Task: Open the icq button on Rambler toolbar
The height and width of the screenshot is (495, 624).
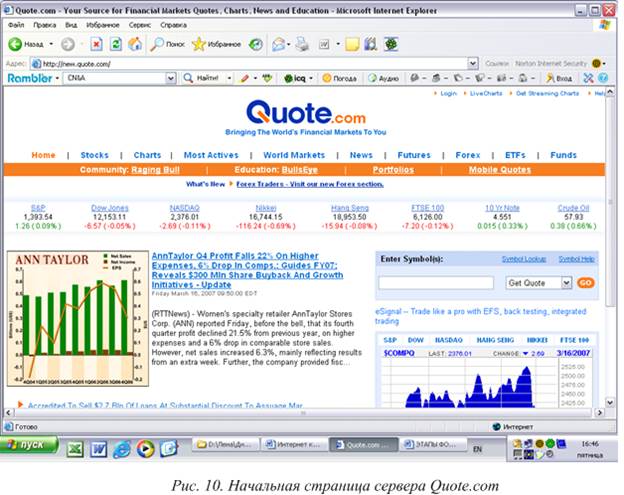Action: point(295,78)
